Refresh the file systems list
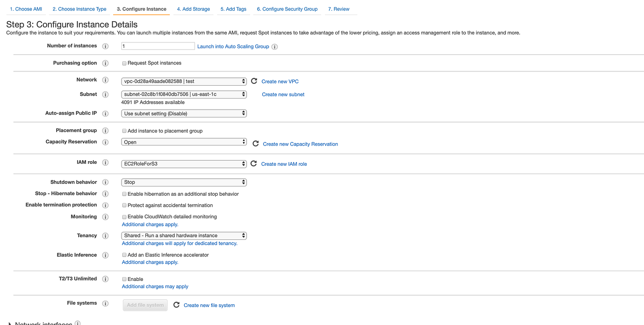This screenshot has width=644, height=325. (176, 305)
